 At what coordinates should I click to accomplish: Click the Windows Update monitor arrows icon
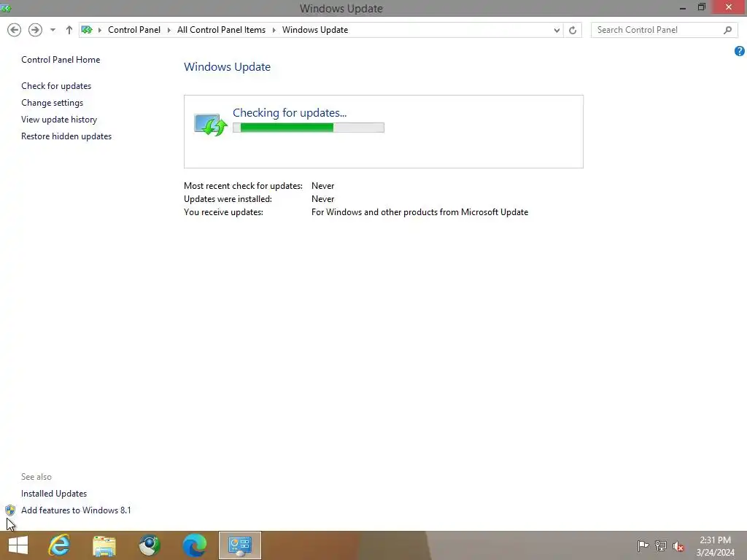click(211, 125)
